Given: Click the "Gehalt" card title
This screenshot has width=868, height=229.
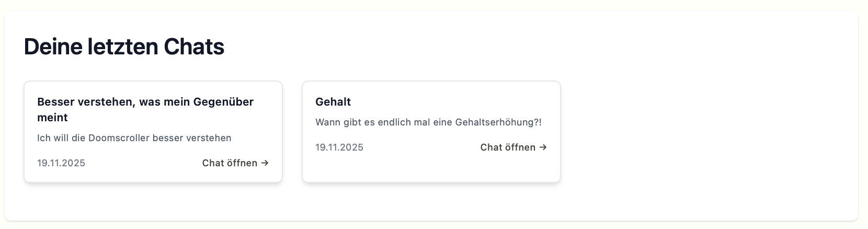Looking at the screenshot, I should (333, 102).
